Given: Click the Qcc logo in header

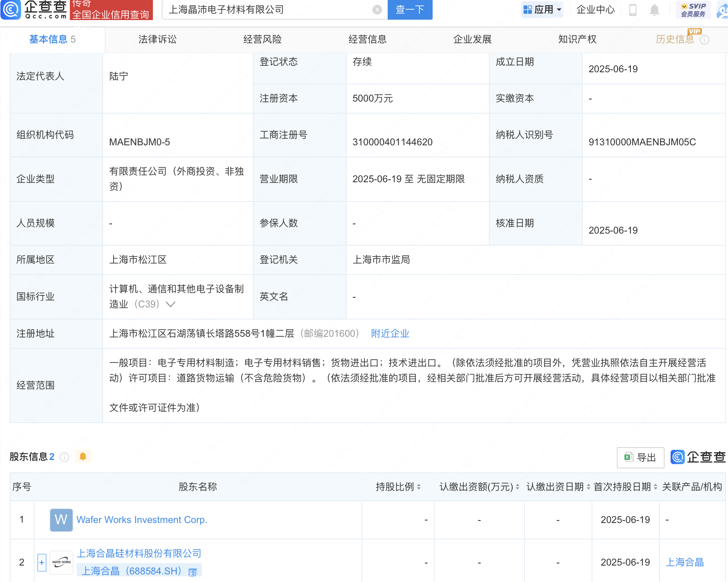Looking at the screenshot, I should click(x=34, y=10).
